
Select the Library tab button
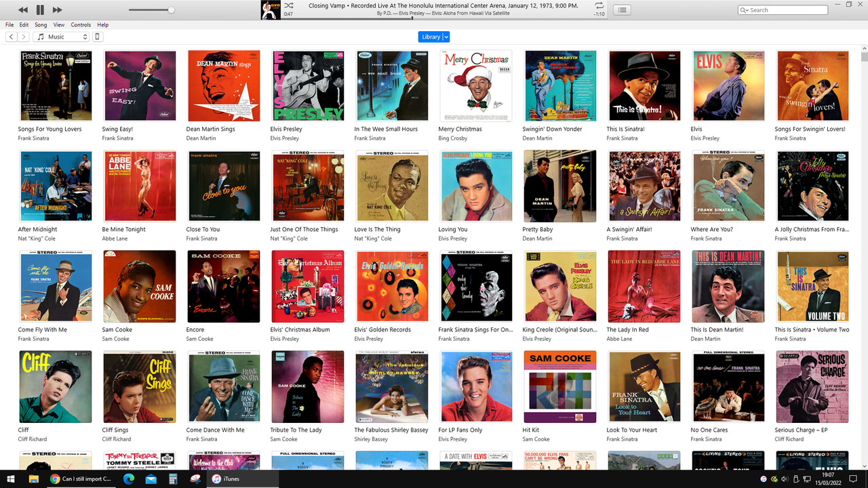431,37
